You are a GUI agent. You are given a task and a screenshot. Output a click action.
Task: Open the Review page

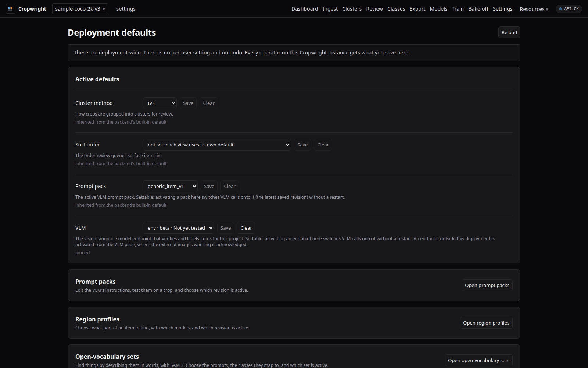click(x=374, y=9)
